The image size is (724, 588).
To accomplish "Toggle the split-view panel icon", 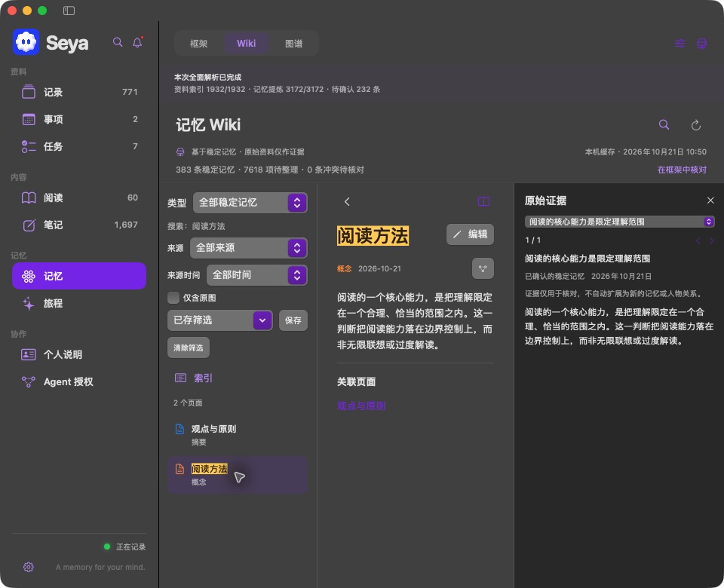I will tap(483, 202).
